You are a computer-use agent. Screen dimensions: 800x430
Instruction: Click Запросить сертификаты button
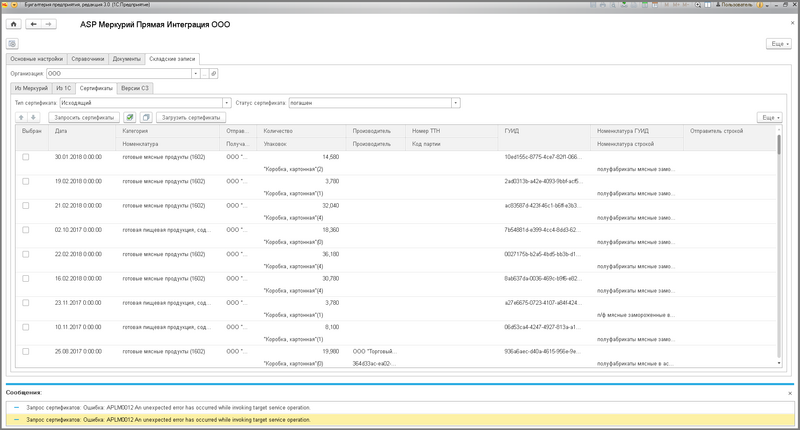84,117
